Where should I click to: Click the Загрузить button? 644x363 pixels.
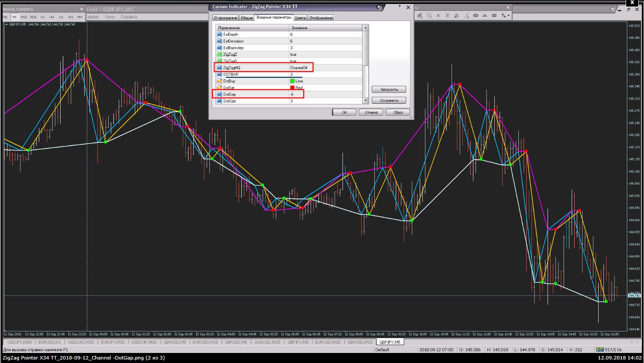tap(389, 89)
